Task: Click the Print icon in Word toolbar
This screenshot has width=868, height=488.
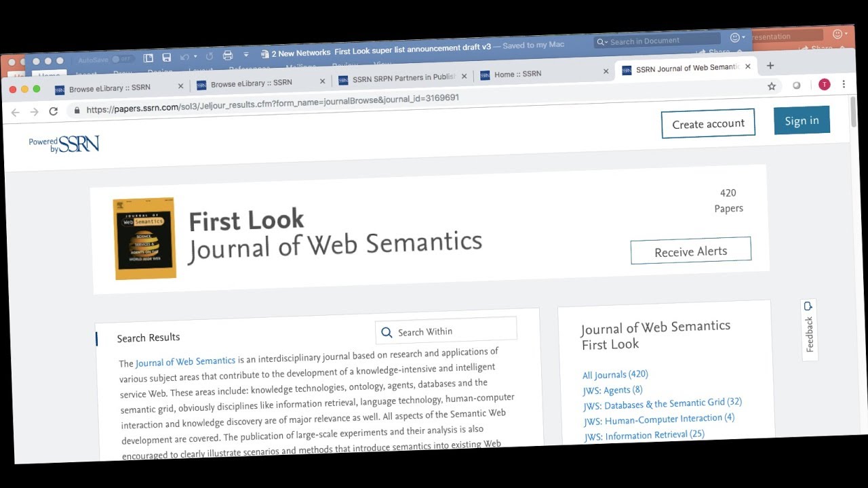Action: click(228, 56)
